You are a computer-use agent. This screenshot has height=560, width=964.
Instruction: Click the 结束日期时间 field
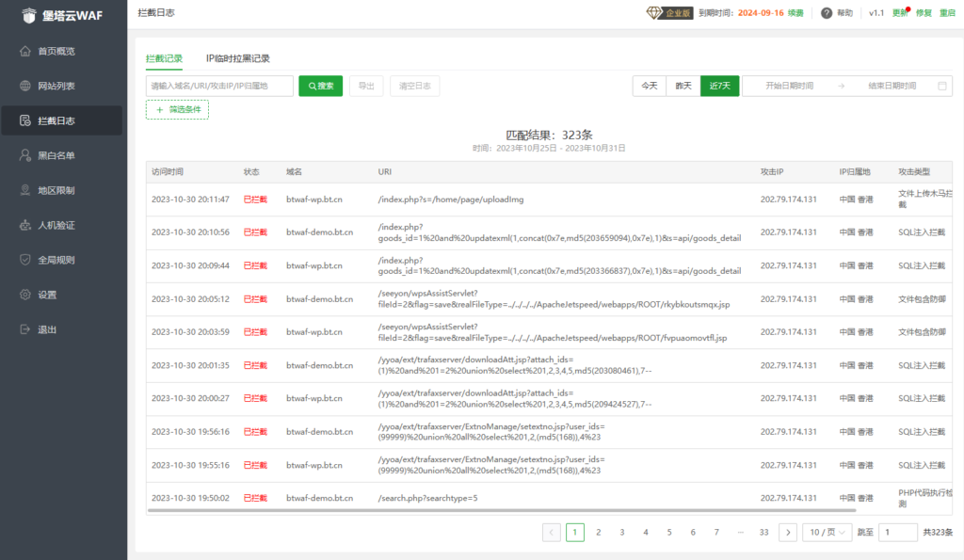[892, 86]
